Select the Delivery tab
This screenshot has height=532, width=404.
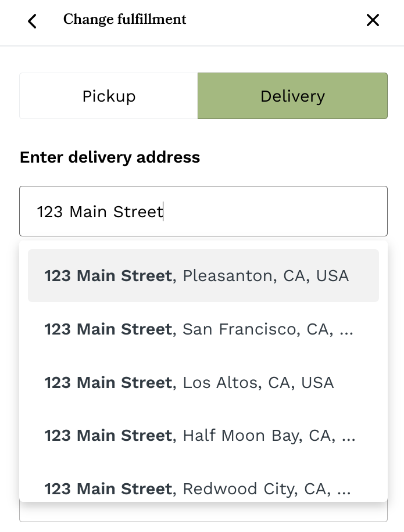point(292,96)
